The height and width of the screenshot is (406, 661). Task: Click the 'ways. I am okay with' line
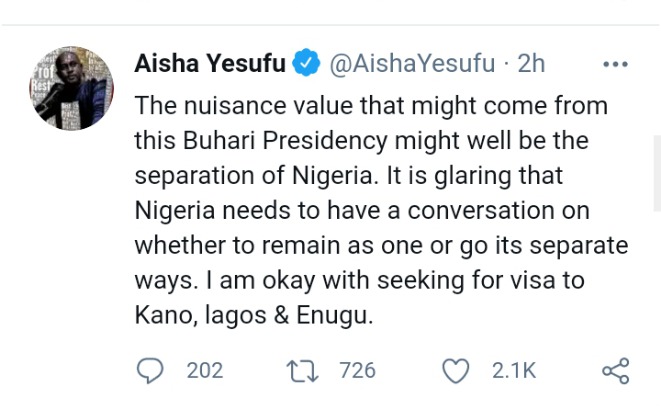(x=359, y=280)
